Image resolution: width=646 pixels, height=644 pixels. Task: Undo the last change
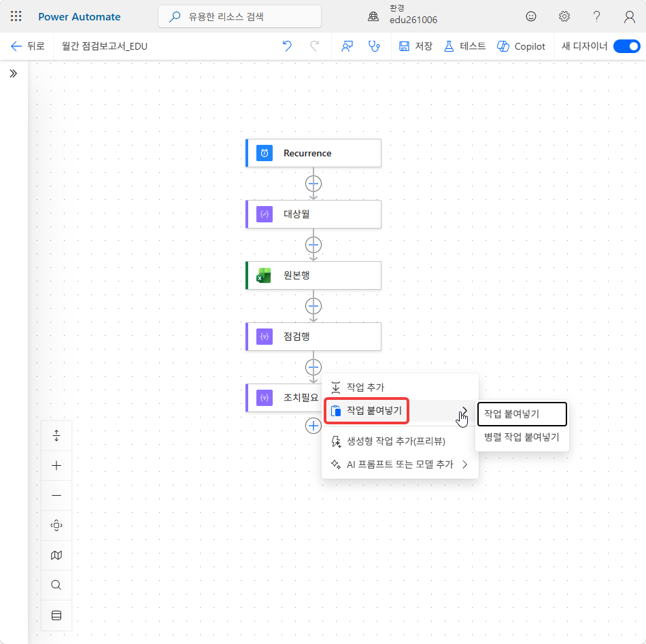point(287,46)
